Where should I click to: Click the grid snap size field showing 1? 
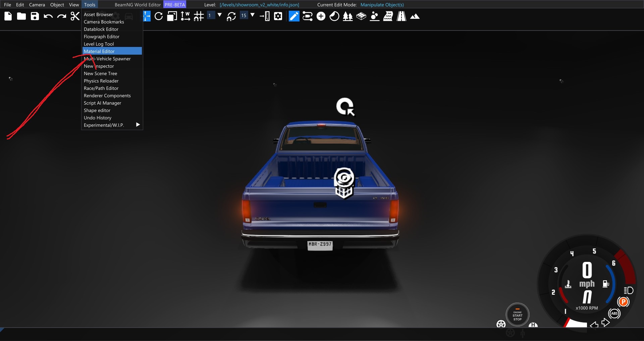coord(211,15)
